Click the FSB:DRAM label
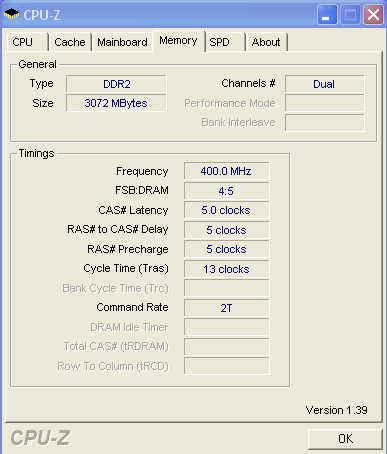Viewport: 387px width, 454px height. pyautogui.click(x=142, y=190)
